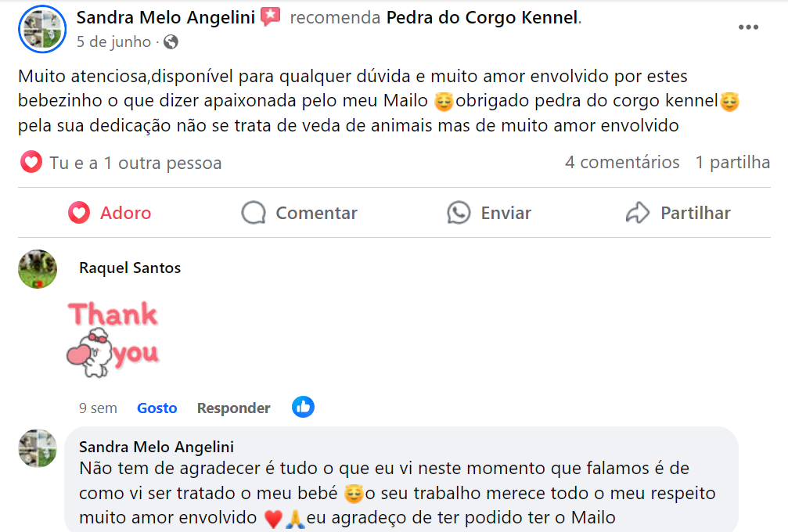Click Responder under Raquel Santos's comment
The height and width of the screenshot is (532, 788).
(x=233, y=408)
